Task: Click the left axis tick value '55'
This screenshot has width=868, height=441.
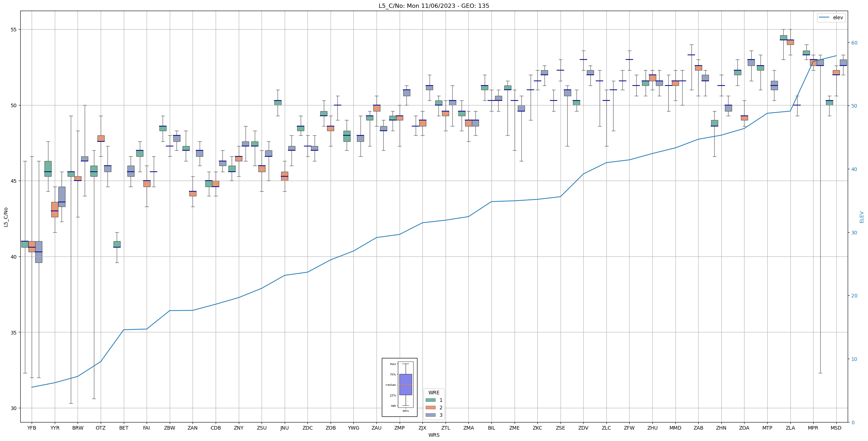Action: pos(15,30)
